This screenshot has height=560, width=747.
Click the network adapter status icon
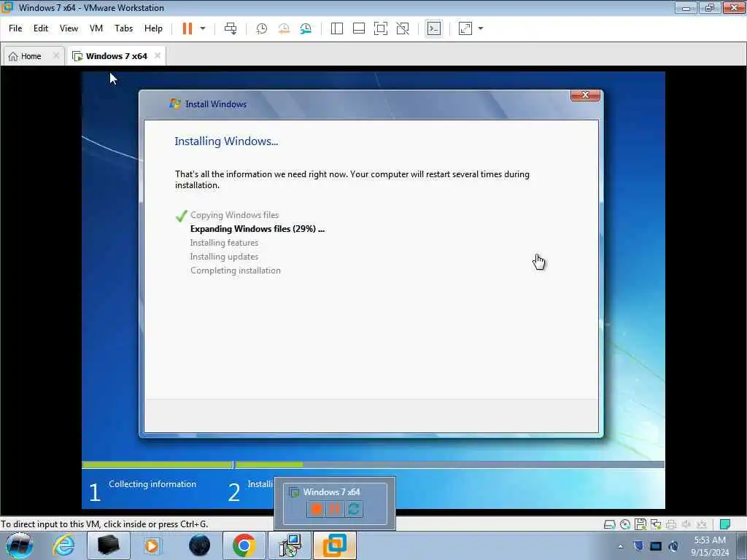click(x=656, y=524)
